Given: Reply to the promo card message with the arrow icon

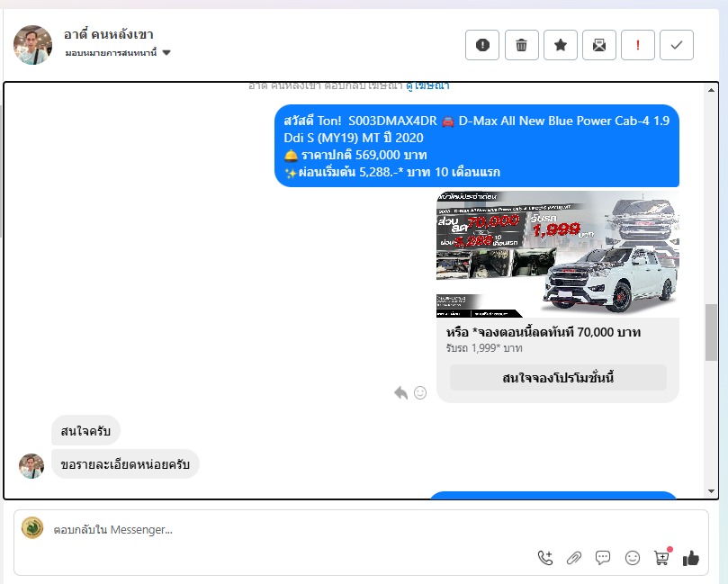Looking at the screenshot, I should 400,392.
